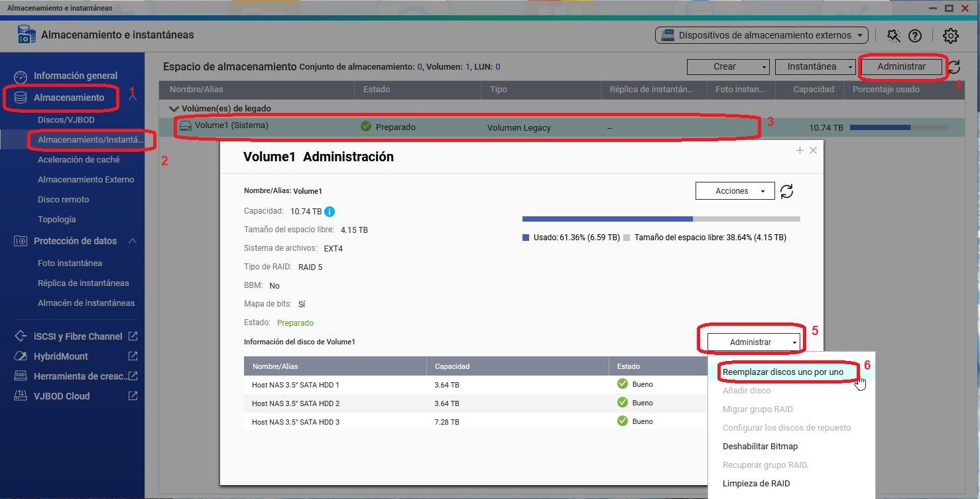Click the help question mark icon

pyautogui.click(x=915, y=36)
